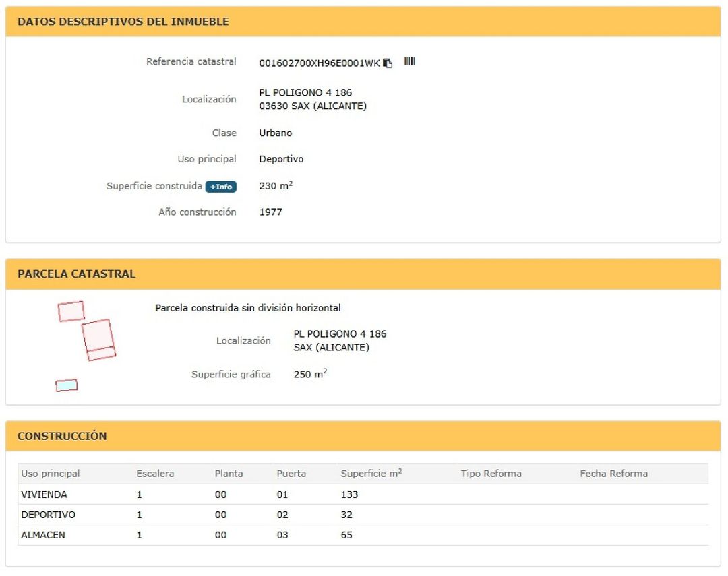The height and width of the screenshot is (576, 728).
Task: Click the light blue parcel shape in map
Action: tap(66, 385)
